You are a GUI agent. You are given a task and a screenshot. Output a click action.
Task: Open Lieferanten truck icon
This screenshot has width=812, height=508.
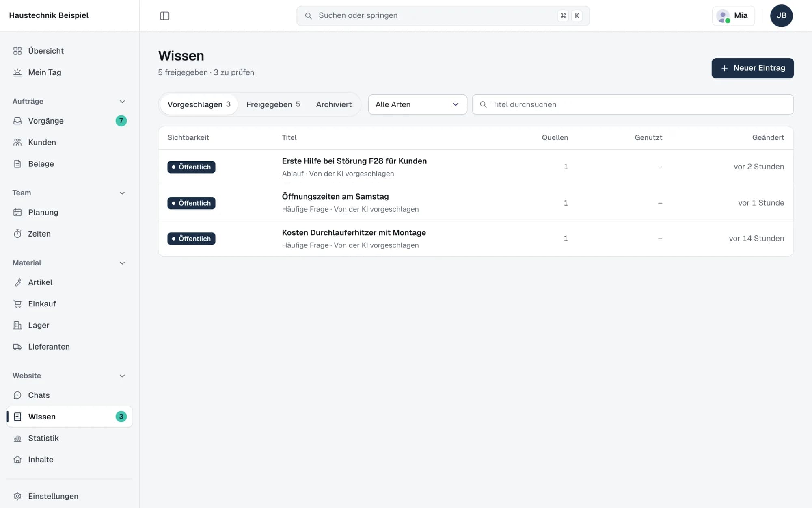17,347
